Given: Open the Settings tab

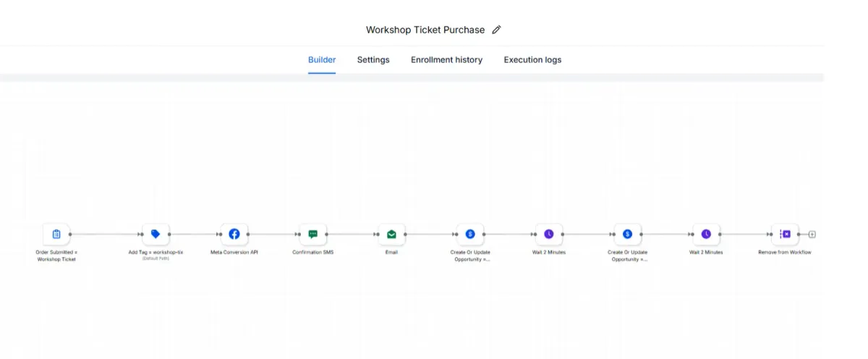Looking at the screenshot, I should (x=373, y=60).
